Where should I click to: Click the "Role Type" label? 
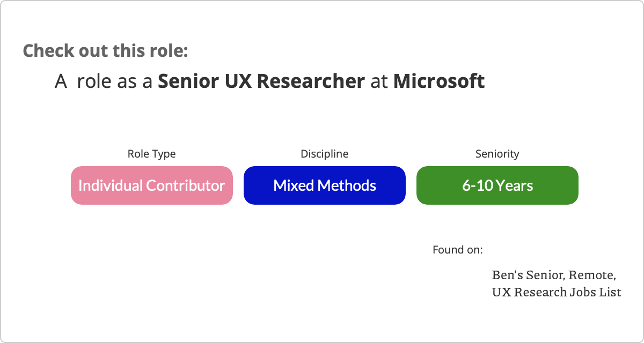point(151,154)
